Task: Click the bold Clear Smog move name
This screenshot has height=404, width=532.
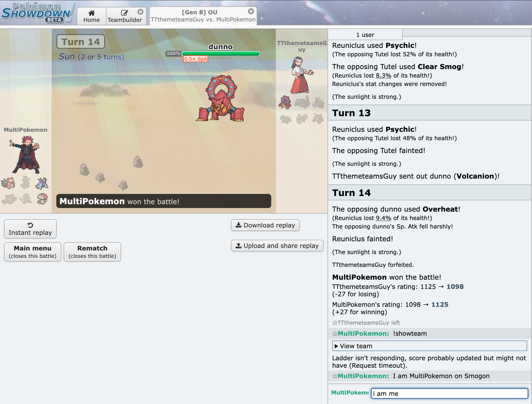Action: (x=439, y=67)
